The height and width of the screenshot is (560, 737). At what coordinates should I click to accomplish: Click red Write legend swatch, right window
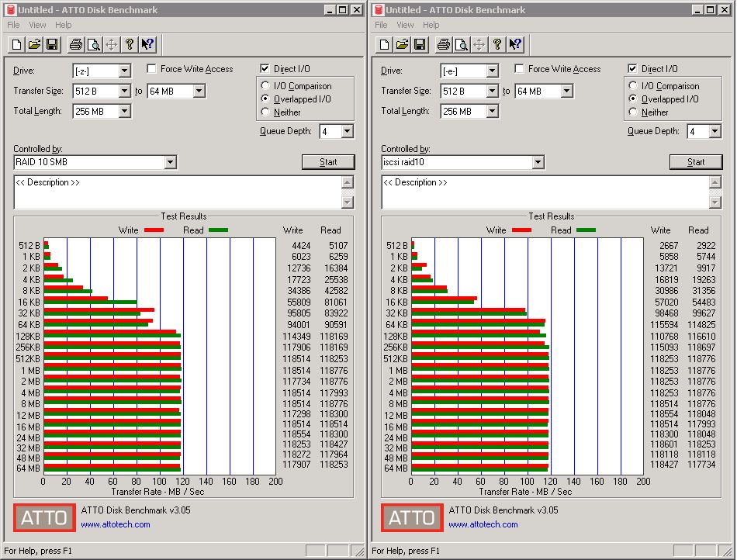point(522,230)
